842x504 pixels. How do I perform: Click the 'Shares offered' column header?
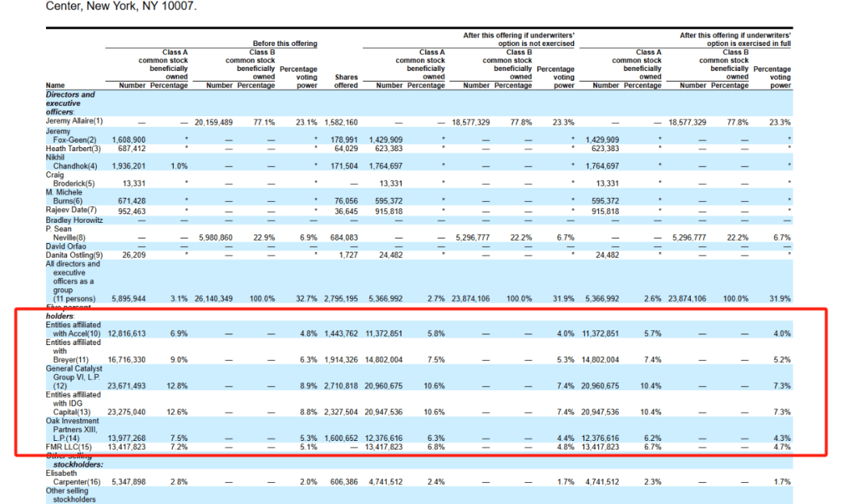tap(346, 81)
